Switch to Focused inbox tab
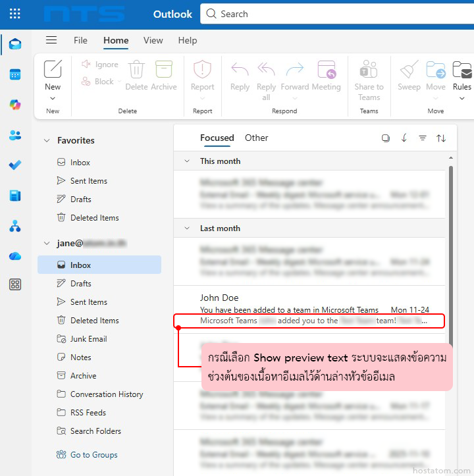This screenshot has width=474, height=476. (x=217, y=138)
